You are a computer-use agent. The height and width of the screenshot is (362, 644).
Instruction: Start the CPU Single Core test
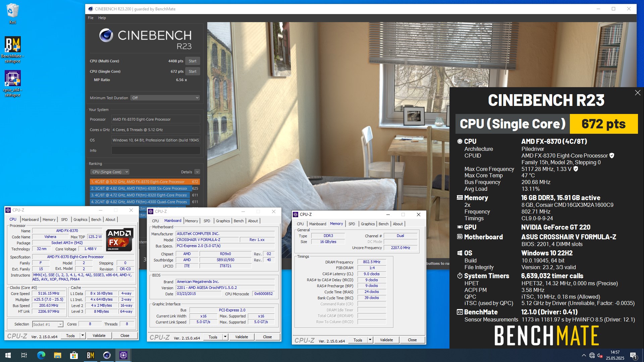(x=193, y=71)
